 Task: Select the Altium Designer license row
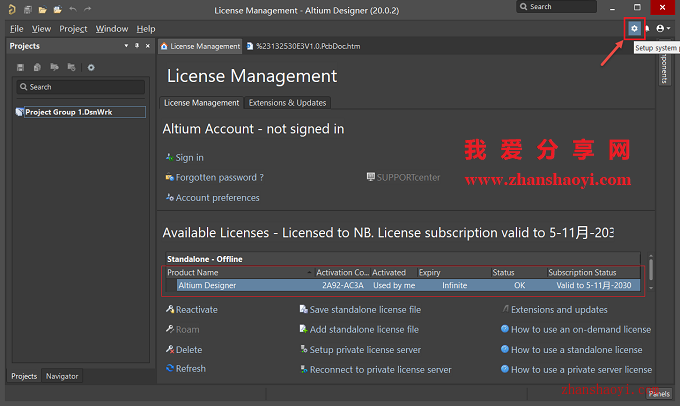pos(408,285)
